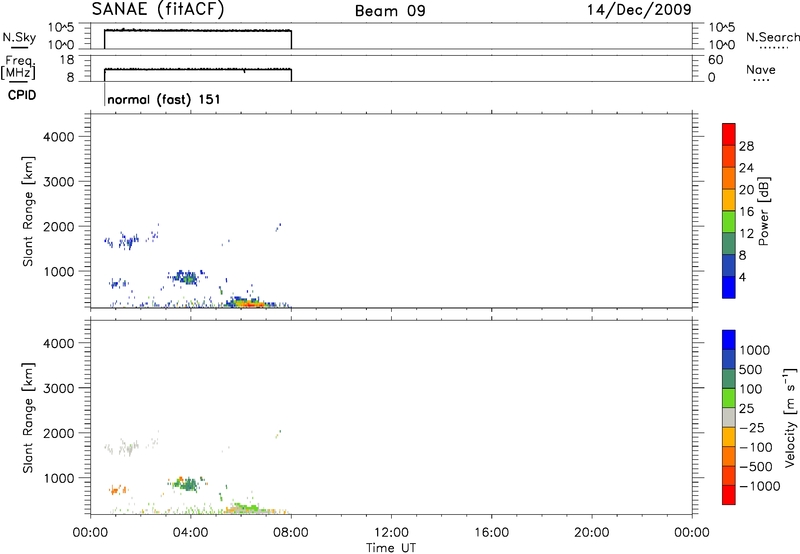The width and height of the screenshot is (800, 554).
Task: Click the '1000' velocity colorbar tick label
Action: tap(754, 350)
